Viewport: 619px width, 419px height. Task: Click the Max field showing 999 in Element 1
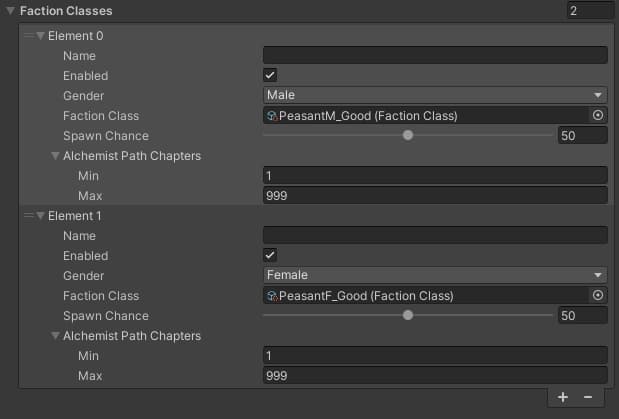click(435, 375)
